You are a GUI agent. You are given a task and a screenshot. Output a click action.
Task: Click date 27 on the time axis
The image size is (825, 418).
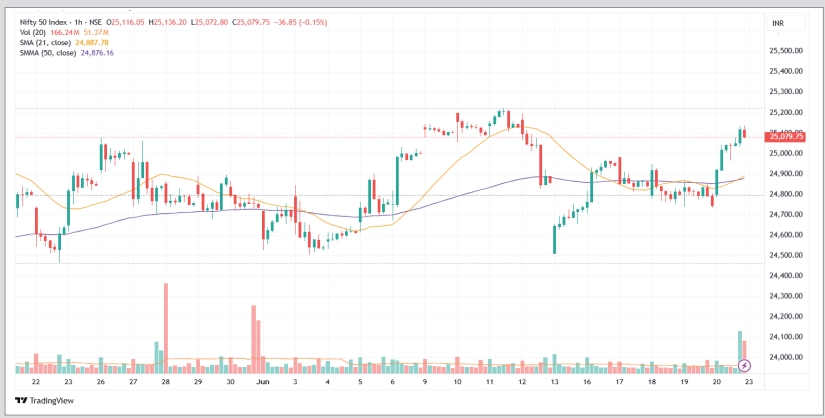[133, 383]
